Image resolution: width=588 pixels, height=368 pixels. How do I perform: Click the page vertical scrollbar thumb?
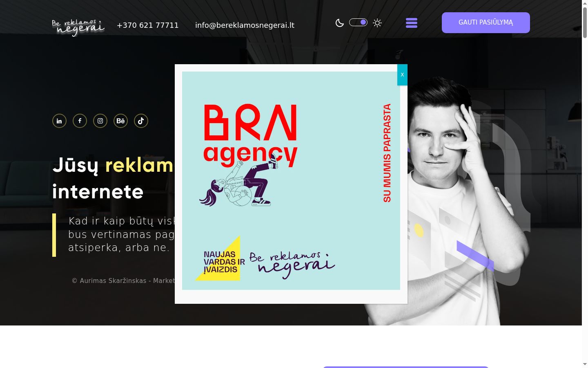(x=585, y=23)
